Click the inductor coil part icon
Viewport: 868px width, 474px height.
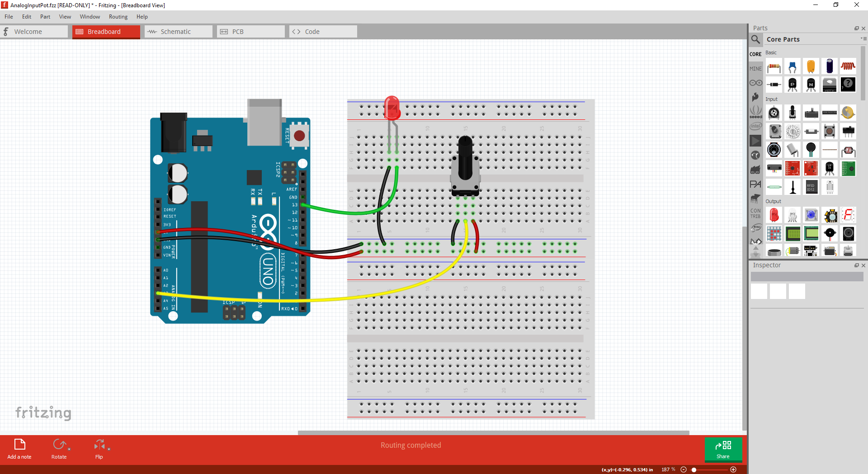tap(848, 66)
